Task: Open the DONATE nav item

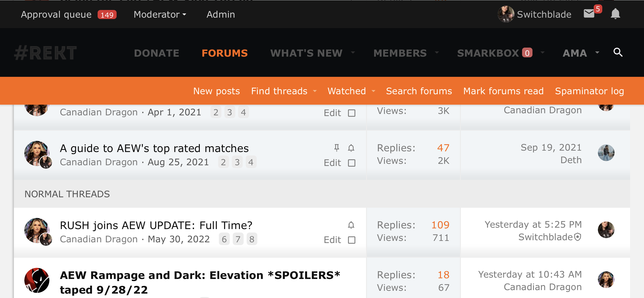Action: click(x=156, y=53)
